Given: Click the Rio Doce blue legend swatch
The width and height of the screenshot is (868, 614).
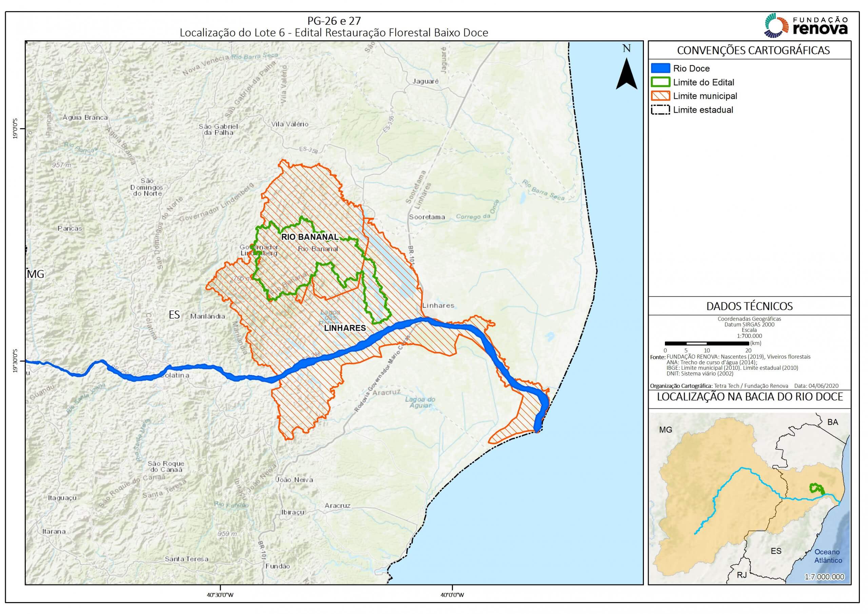Looking at the screenshot, I should [x=660, y=69].
